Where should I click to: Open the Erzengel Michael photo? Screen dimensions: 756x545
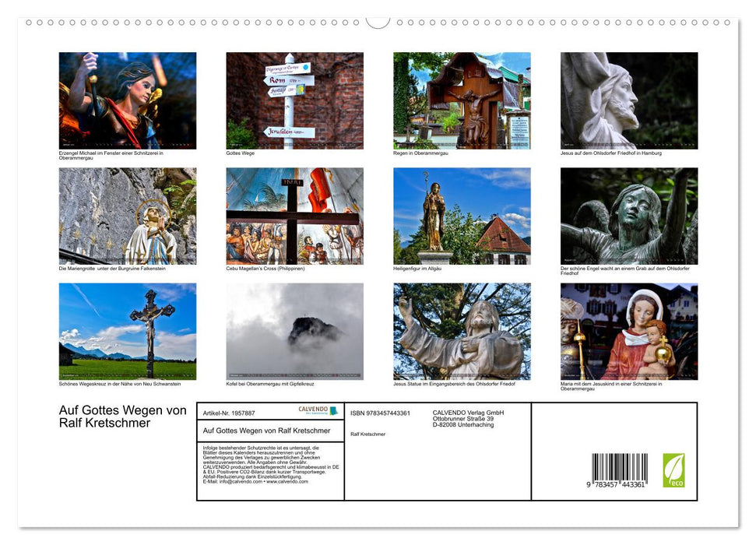(128, 100)
